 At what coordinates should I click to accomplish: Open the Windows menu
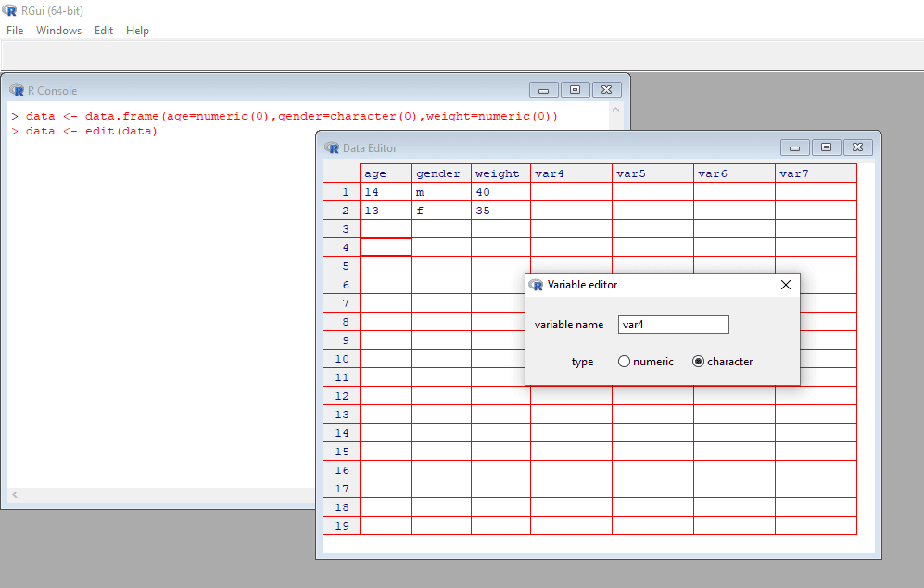[58, 30]
